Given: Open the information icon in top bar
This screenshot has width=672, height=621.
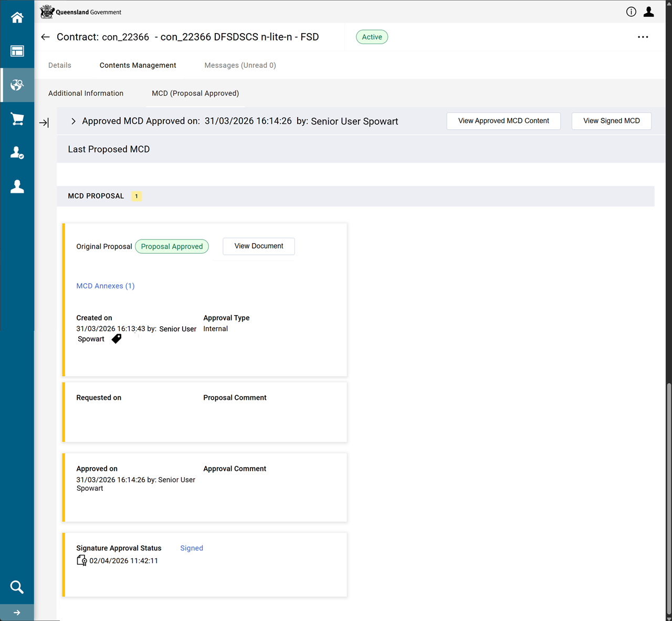Looking at the screenshot, I should [631, 12].
